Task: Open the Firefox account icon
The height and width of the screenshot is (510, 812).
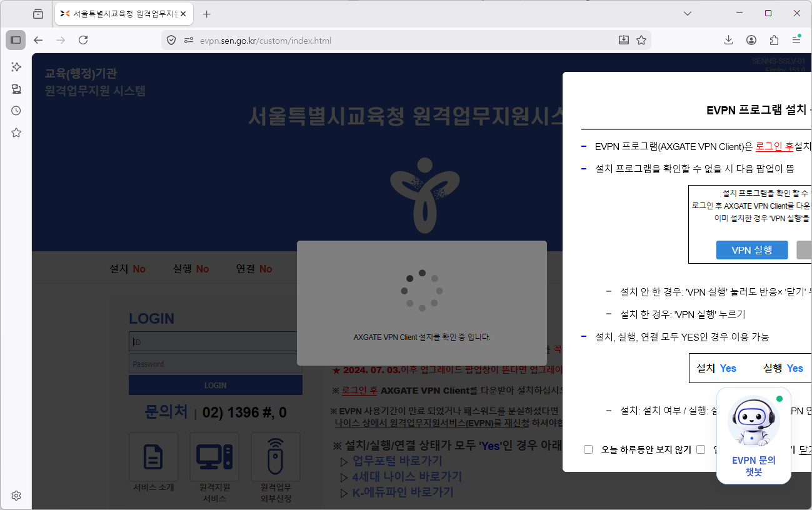Action: tap(751, 40)
